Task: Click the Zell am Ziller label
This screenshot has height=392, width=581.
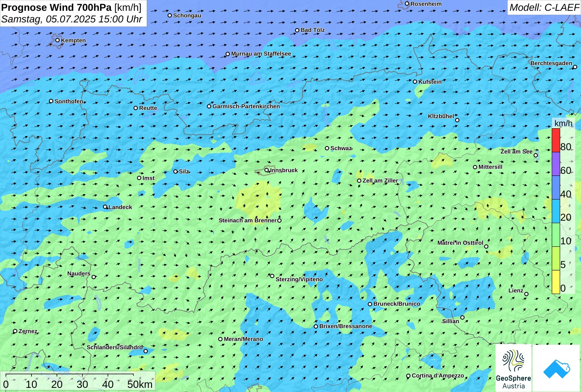Action: pyautogui.click(x=380, y=181)
